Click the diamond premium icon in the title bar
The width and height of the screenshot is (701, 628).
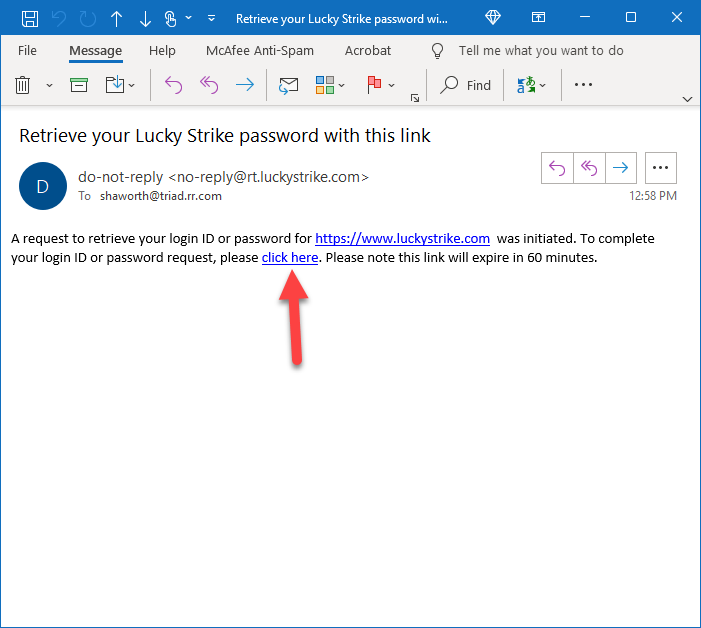(x=493, y=17)
